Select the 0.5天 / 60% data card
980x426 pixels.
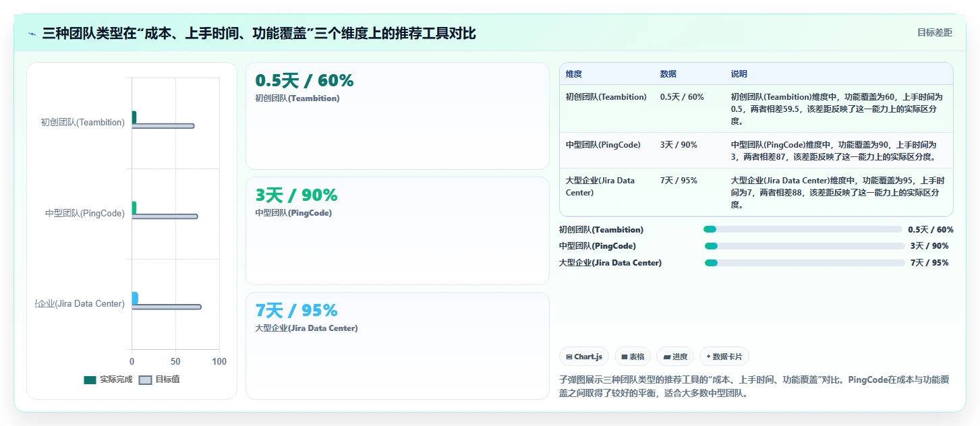click(397, 116)
